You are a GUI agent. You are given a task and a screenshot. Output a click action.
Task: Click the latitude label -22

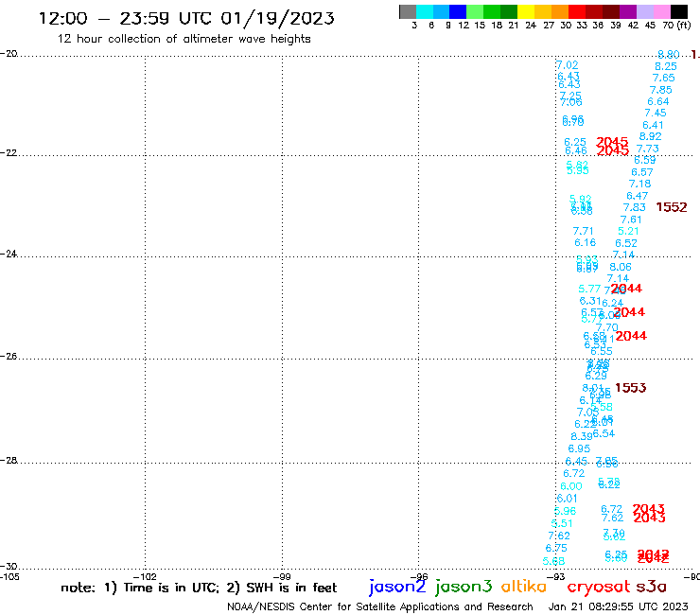pos(9,152)
